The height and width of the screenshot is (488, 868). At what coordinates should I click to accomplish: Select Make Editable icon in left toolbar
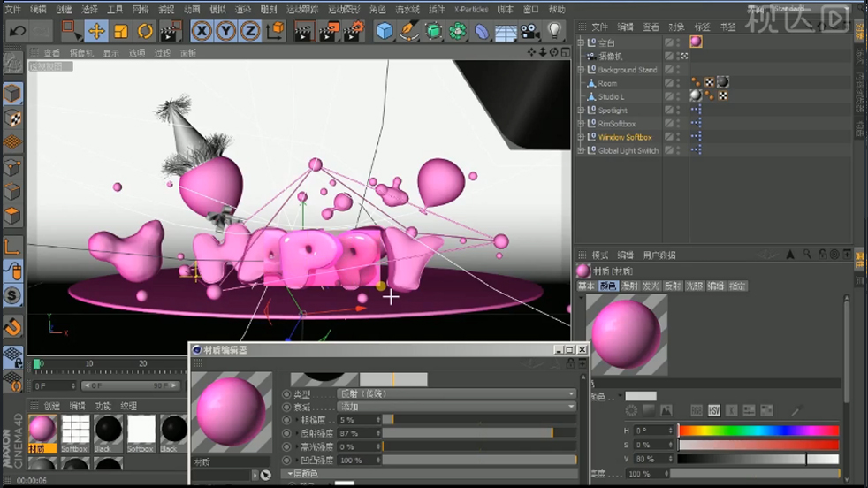click(x=12, y=64)
